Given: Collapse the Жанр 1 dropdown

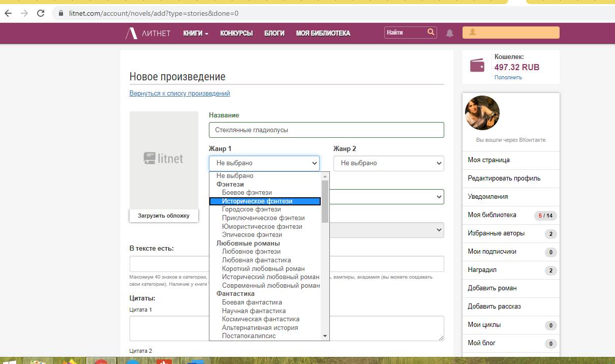Looking at the screenshot, I should point(264,163).
